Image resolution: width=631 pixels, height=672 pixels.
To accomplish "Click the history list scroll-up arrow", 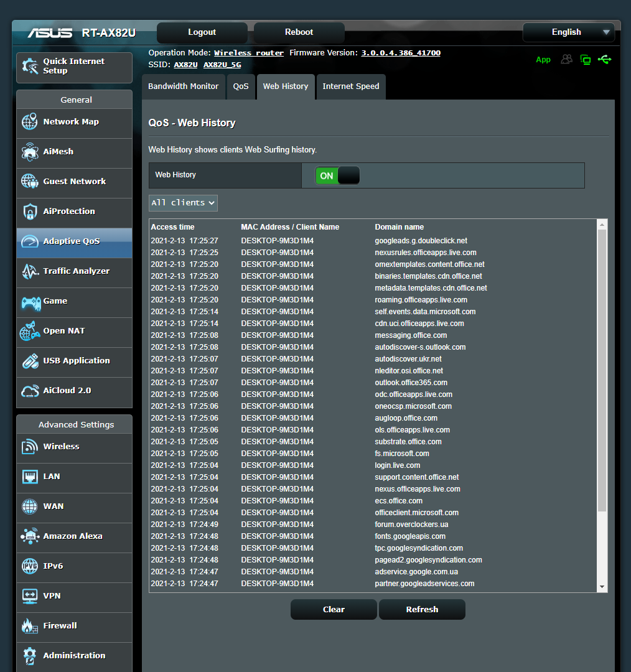I will (602, 225).
